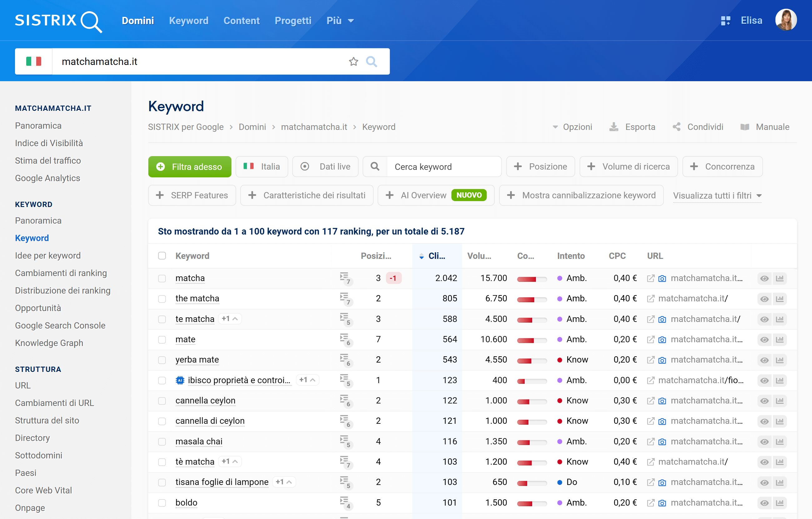Switch to the Content top menu
The height and width of the screenshot is (519, 812).
point(241,21)
